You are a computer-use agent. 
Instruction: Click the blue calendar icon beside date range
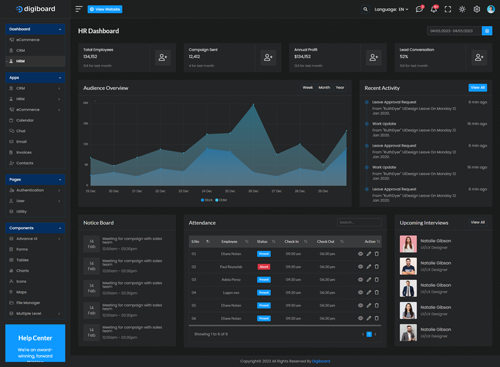(487, 31)
